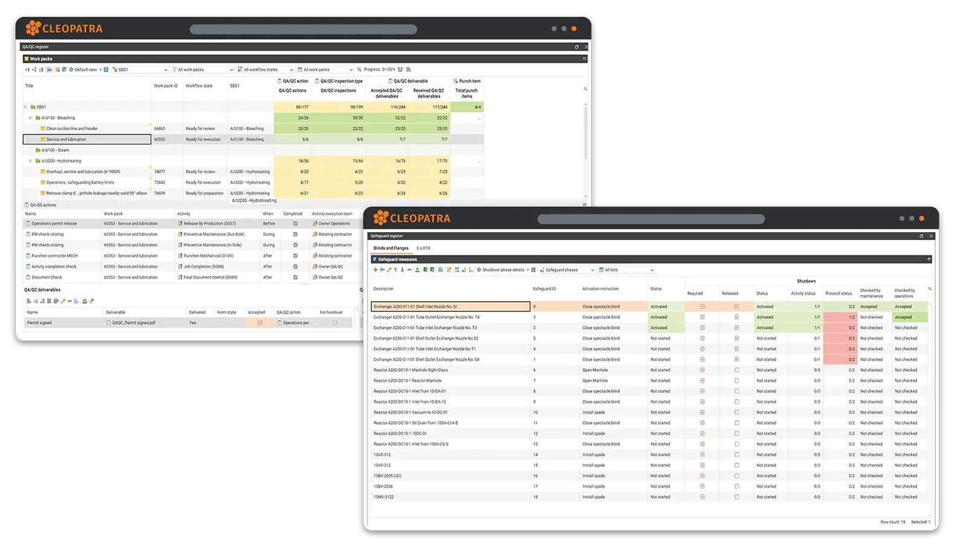Image resolution: width=966 pixels, height=560 pixels.
Task: Toggle Completed for the Document Check action
Action: (x=295, y=277)
